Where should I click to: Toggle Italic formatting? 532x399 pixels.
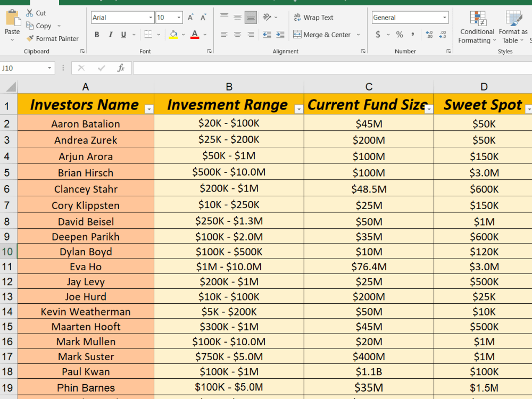pyautogui.click(x=110, y=34)
